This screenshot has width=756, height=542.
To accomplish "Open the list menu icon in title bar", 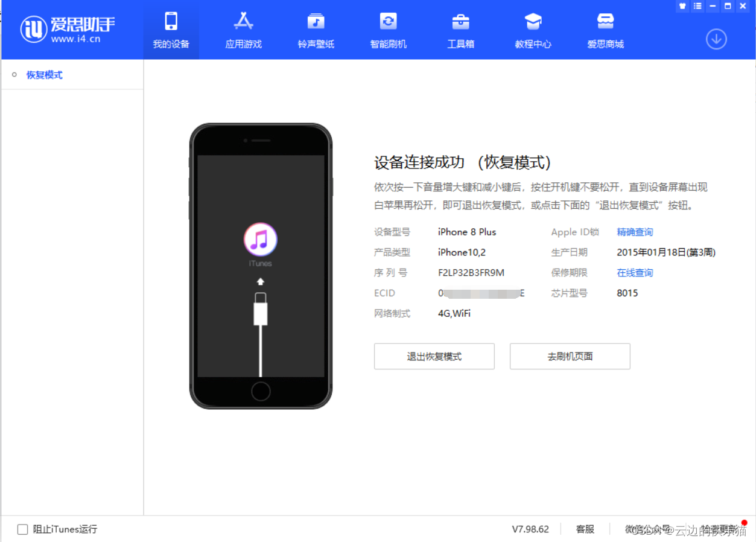I will 698,6.
